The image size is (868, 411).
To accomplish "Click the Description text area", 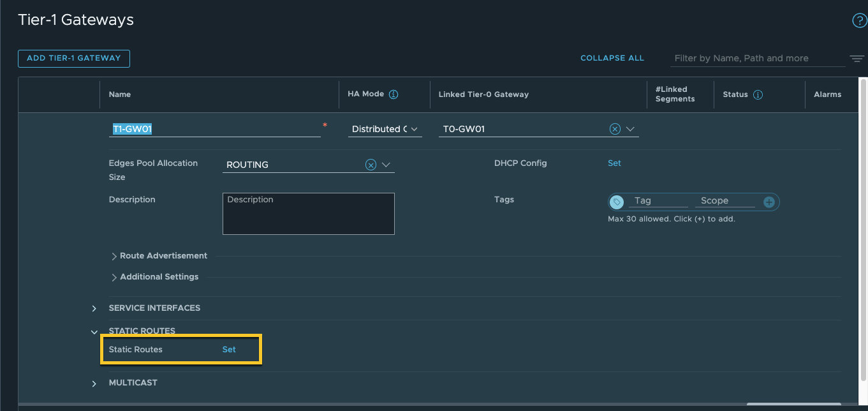I will tap(309, 214).
